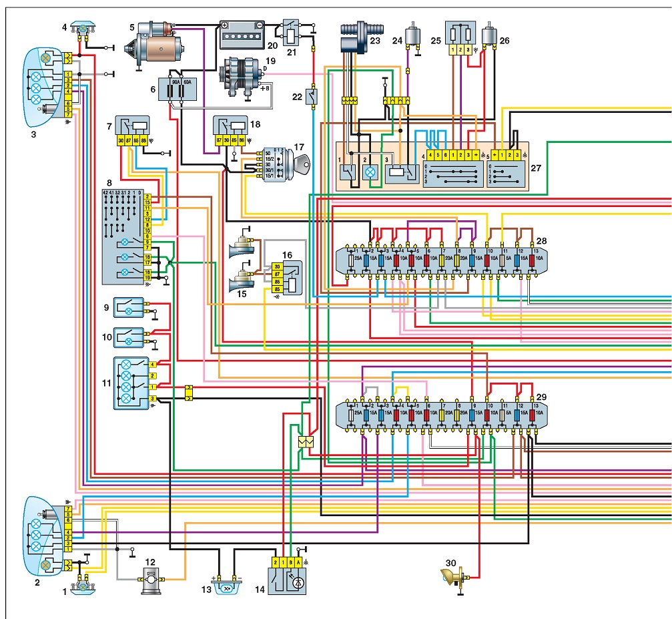Select the relay symbol numbered 7
The width and height of the screenshot is (672, 619).
click(132, 130)
